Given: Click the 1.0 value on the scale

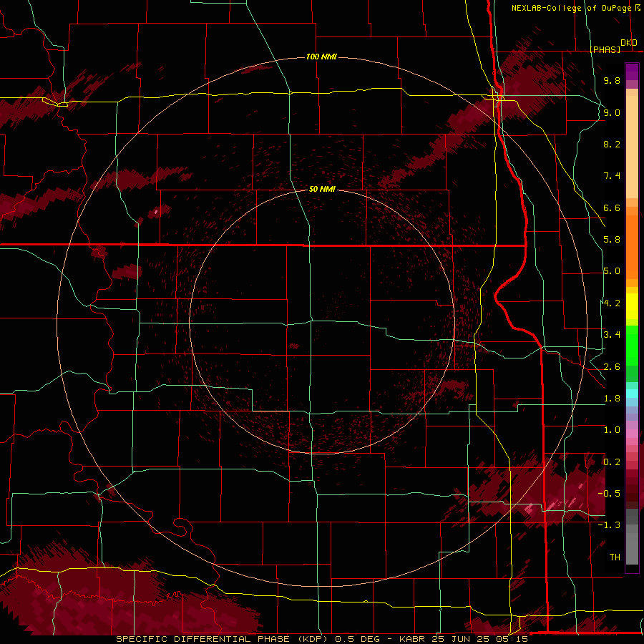Looking at the screenshot, I should point(612,430).
